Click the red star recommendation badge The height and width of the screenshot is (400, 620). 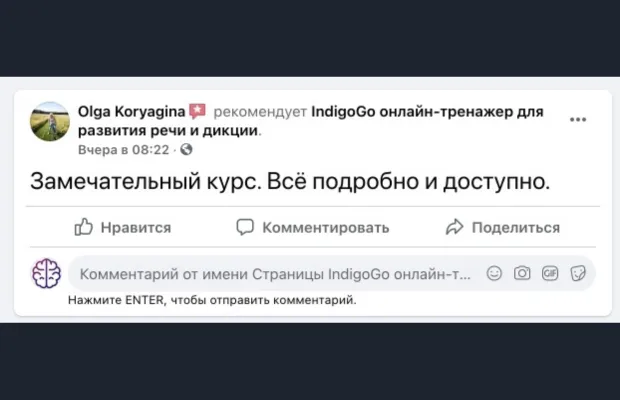point(197,111)
